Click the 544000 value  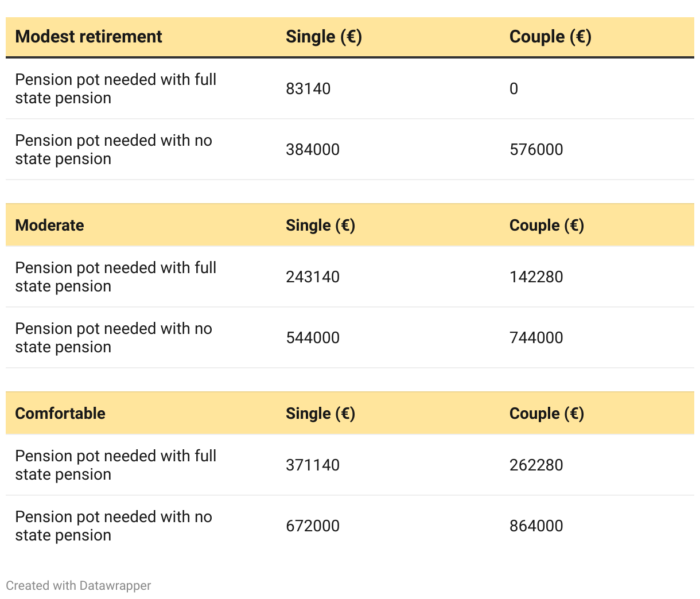point(313,338)
